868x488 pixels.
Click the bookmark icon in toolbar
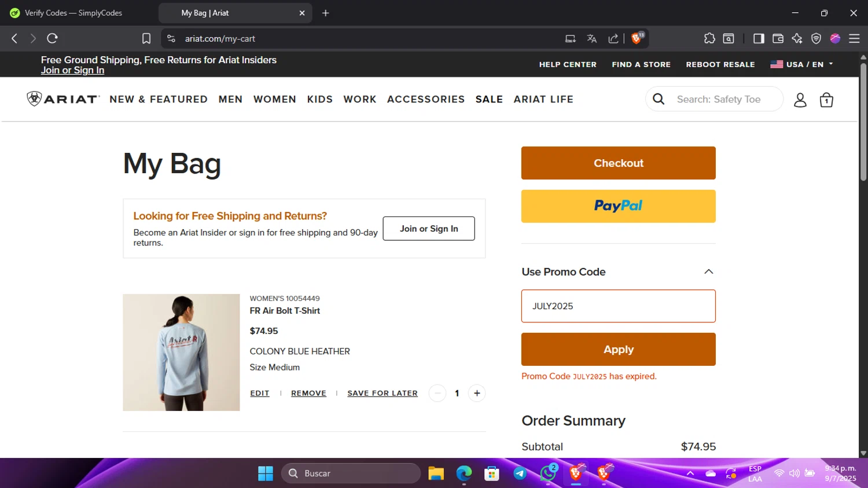coord(146,38)
